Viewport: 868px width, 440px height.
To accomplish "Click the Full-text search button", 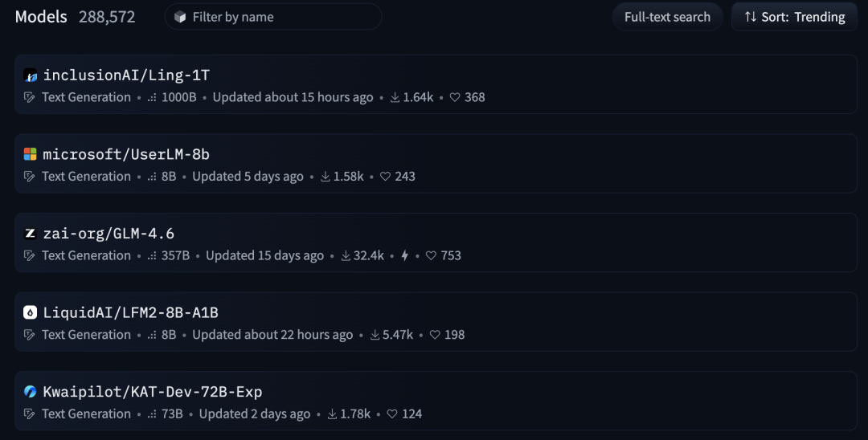I will 667,17.
